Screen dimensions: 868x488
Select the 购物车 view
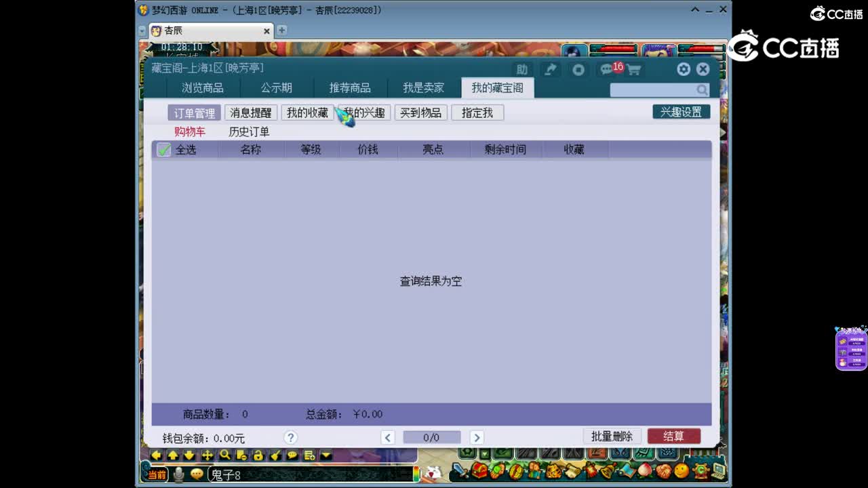tap(190, 132)
